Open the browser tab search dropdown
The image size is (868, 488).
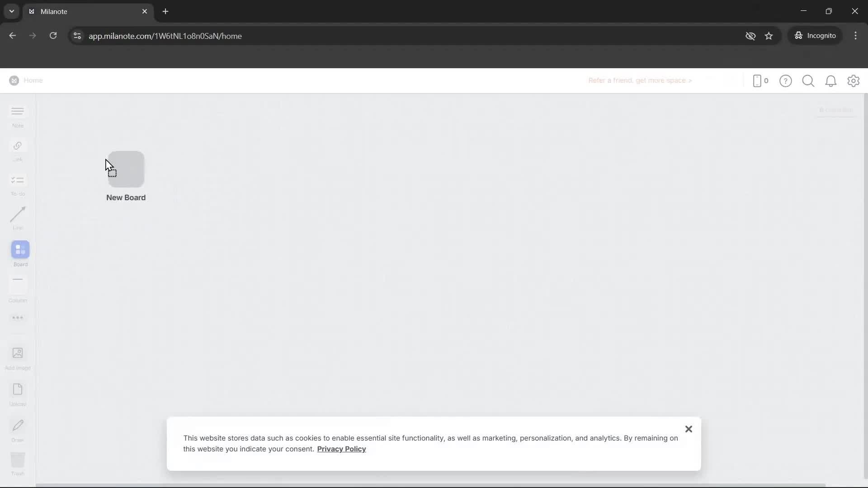[11, 11]
